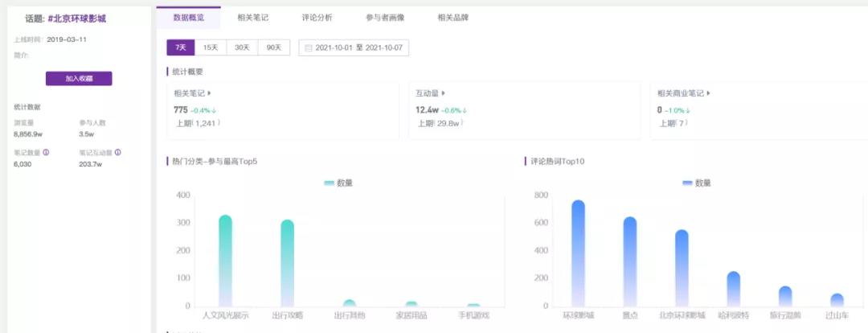Open the 参与者画像 tab
Image resolution: width=868 pixels, height=333 pixels.
coord(385,17)
